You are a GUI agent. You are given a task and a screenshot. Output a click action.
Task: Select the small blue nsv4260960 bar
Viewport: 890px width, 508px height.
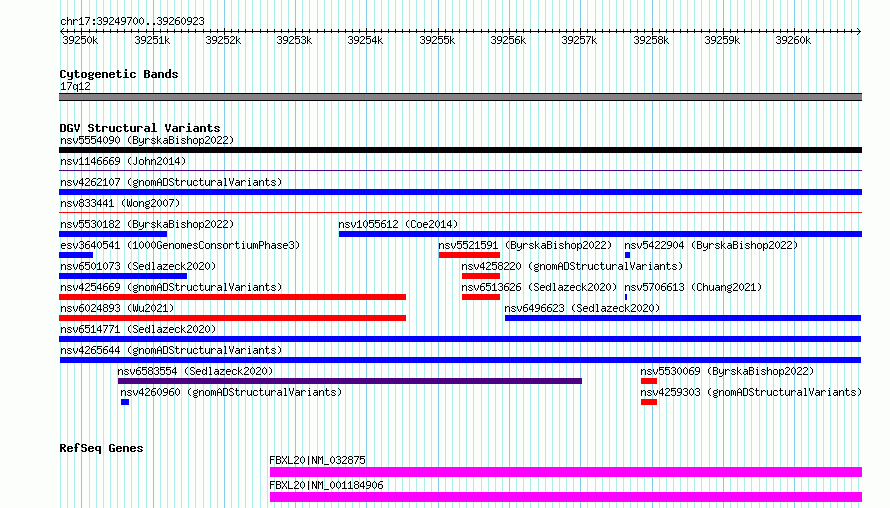[125, 402]
